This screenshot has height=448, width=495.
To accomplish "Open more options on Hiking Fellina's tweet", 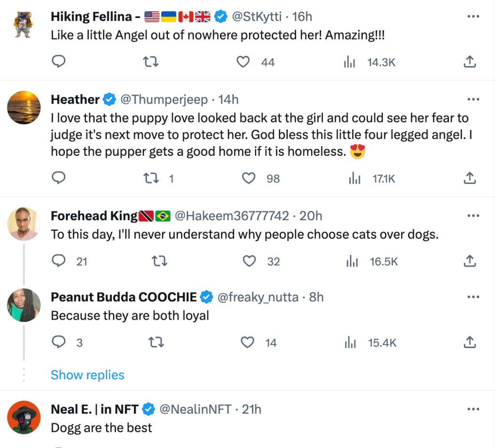I will tap(473, 16).
